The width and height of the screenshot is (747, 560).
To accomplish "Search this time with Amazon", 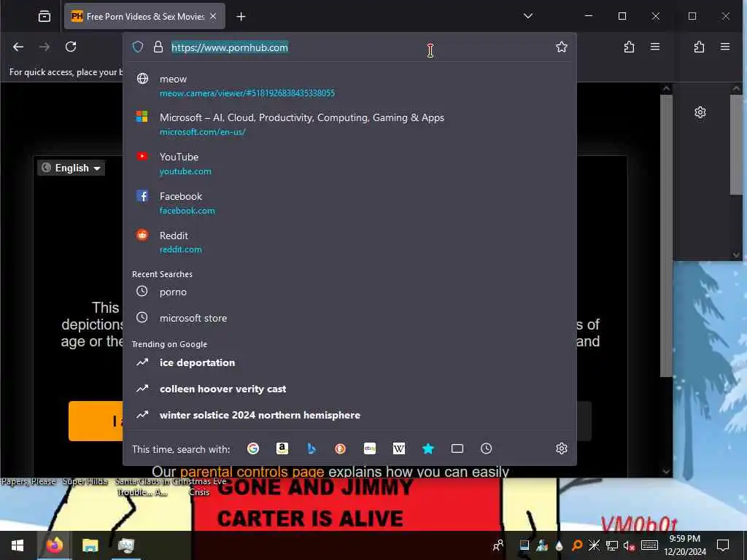I will [x=282, y=448].
